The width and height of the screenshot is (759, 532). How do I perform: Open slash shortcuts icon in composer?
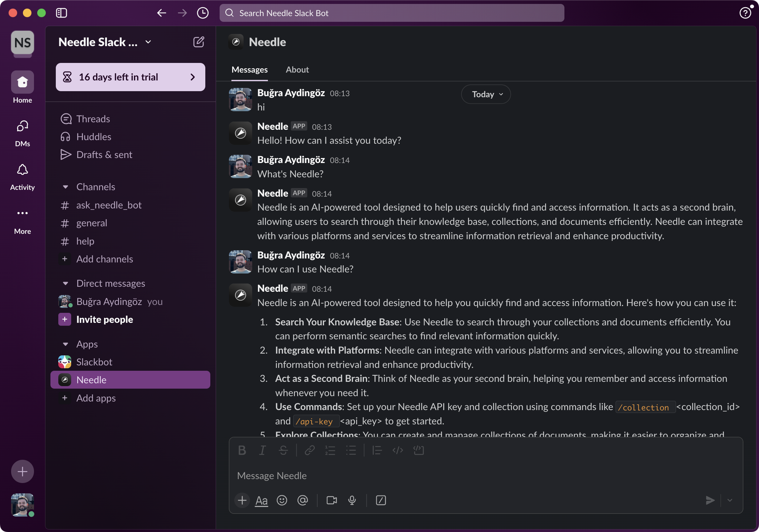coord(381,500)
